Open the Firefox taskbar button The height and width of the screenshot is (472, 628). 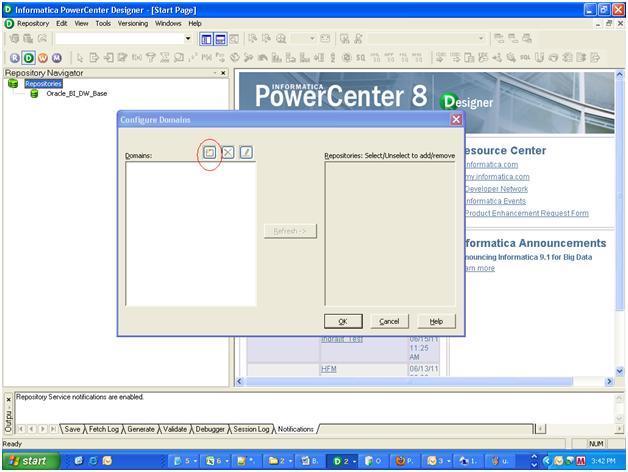[404, 461]
